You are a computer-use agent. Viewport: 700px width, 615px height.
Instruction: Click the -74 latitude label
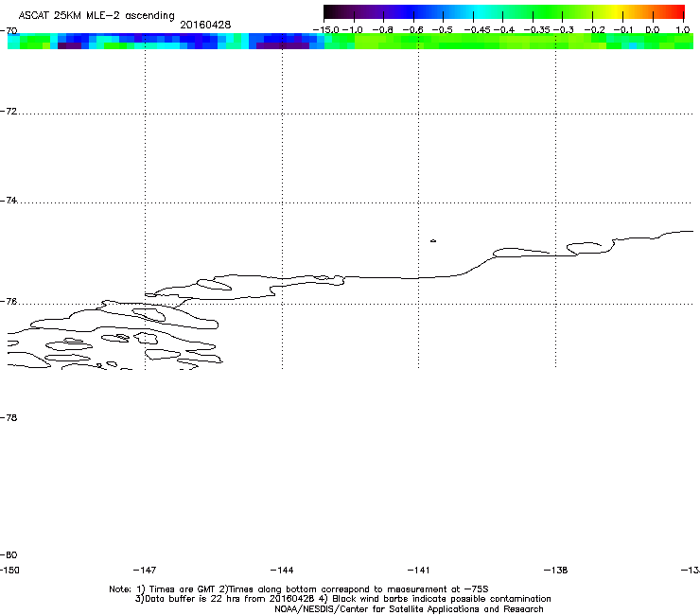click(x=9, y=201)
